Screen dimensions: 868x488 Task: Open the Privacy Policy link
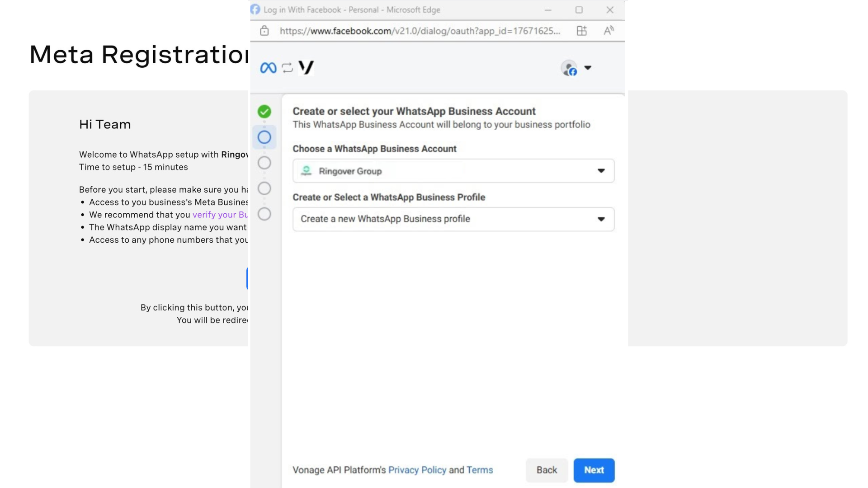417,470
